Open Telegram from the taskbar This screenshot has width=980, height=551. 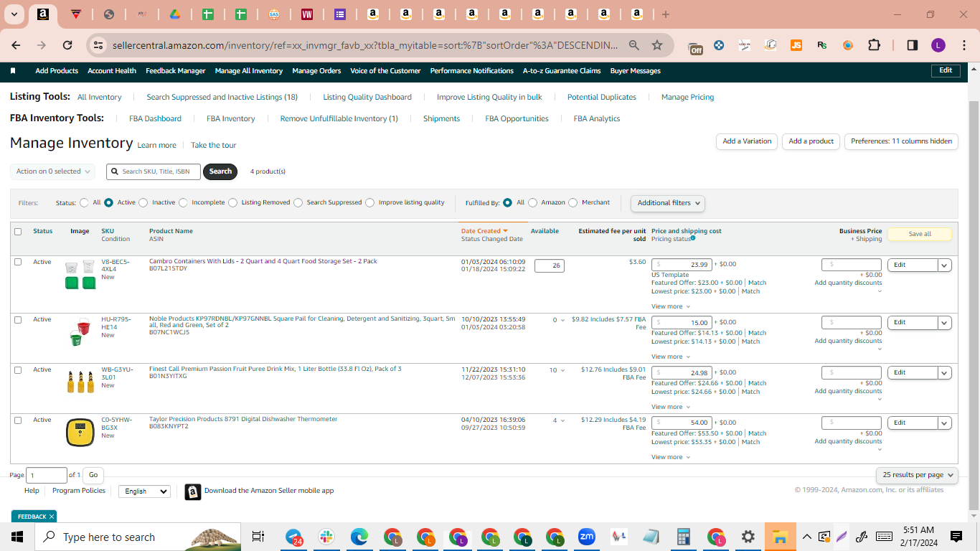tap(294, 537)
